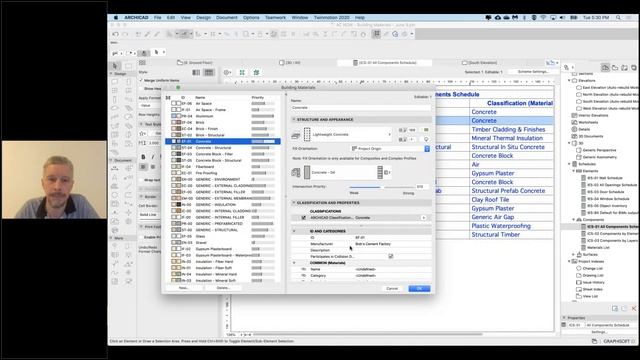Collapse the ID and Categories group
640x360 pixels.
(x=294, y=231)
